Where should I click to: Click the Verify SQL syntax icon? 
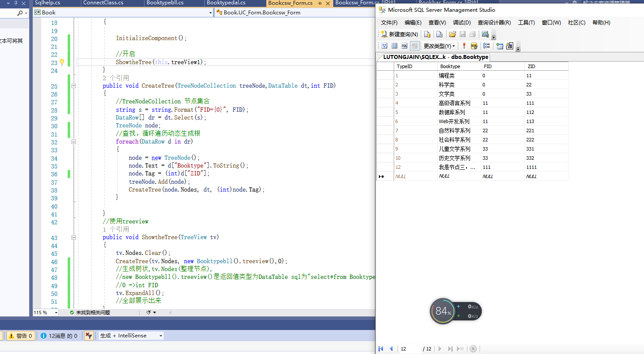(474, 46)
